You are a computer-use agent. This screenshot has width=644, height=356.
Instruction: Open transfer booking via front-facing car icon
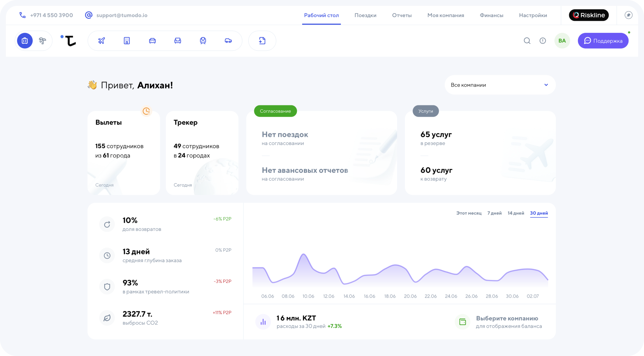click(152, 41)
